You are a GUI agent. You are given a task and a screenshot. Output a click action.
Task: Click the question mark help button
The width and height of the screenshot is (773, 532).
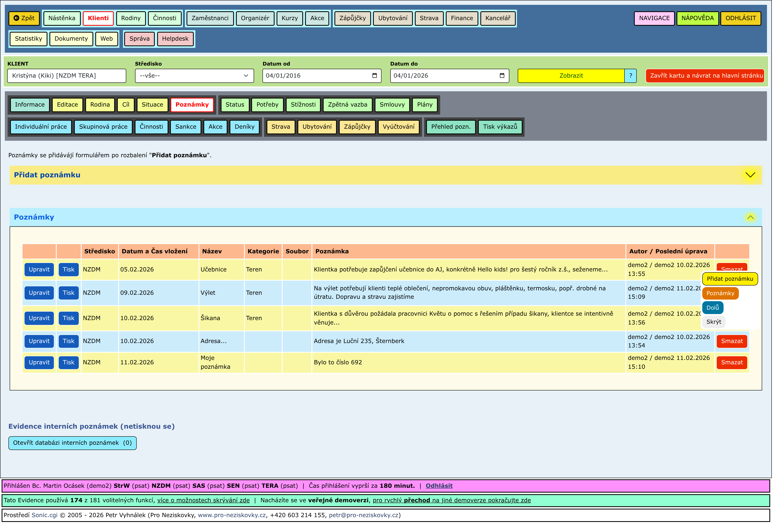pos(630,76)
